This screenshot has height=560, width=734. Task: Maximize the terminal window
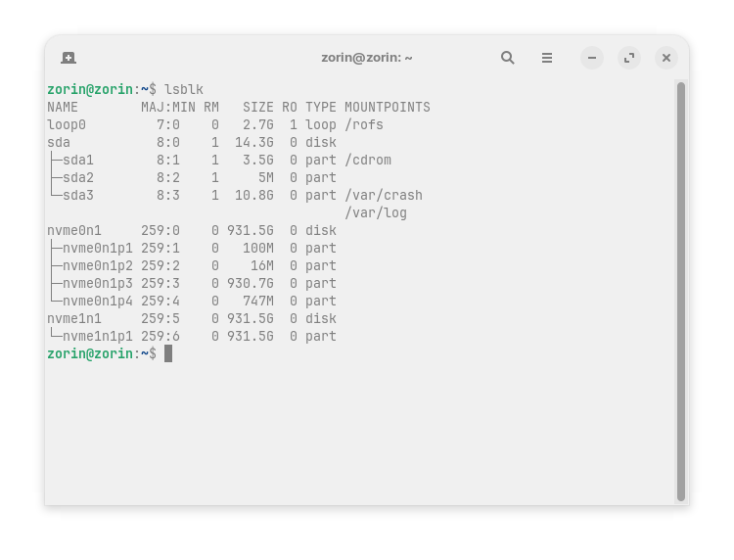click(x=629, y=58)
